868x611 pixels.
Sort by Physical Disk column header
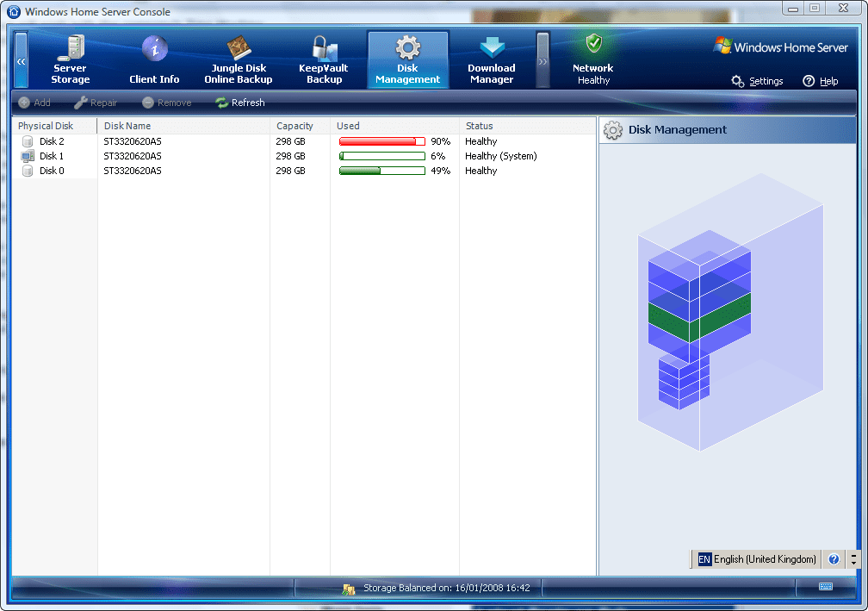(55, 126)
